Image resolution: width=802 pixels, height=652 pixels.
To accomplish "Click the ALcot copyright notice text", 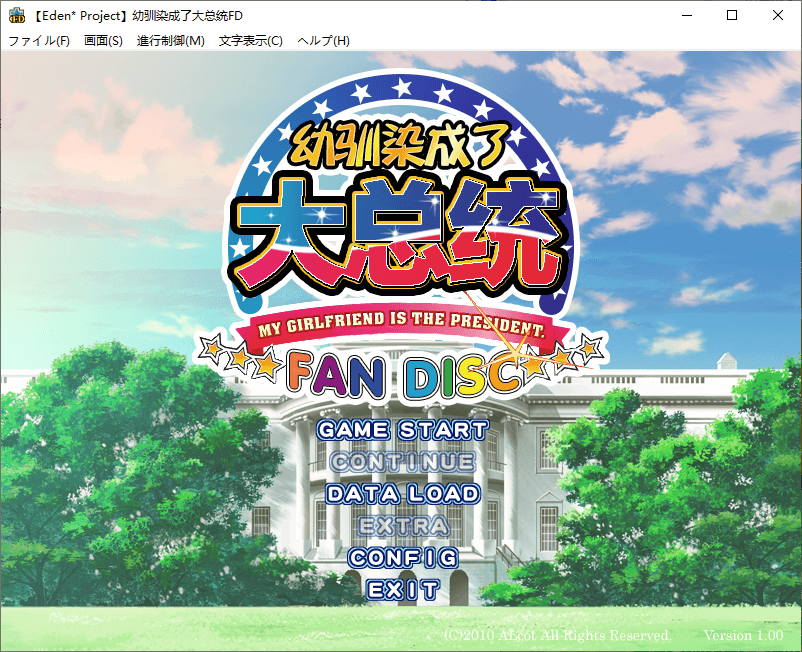I will tap(556, 636).
